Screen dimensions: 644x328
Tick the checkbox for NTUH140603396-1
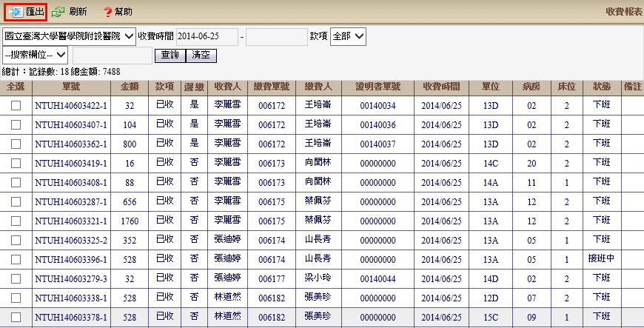16,259
